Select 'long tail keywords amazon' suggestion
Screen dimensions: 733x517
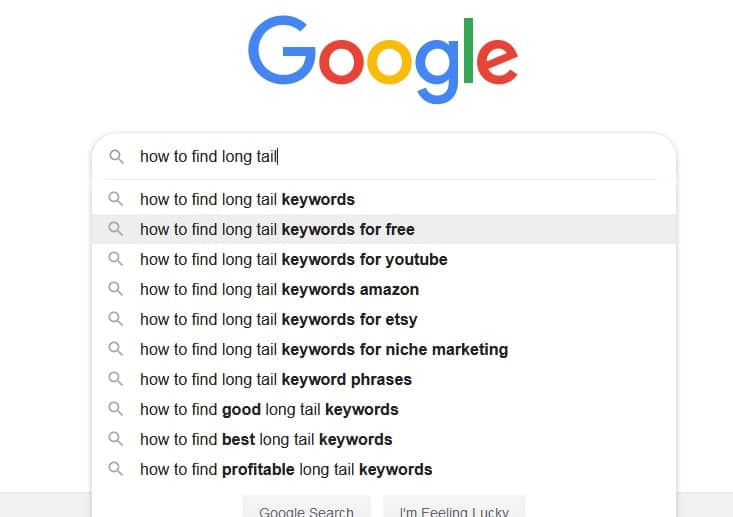279,289
